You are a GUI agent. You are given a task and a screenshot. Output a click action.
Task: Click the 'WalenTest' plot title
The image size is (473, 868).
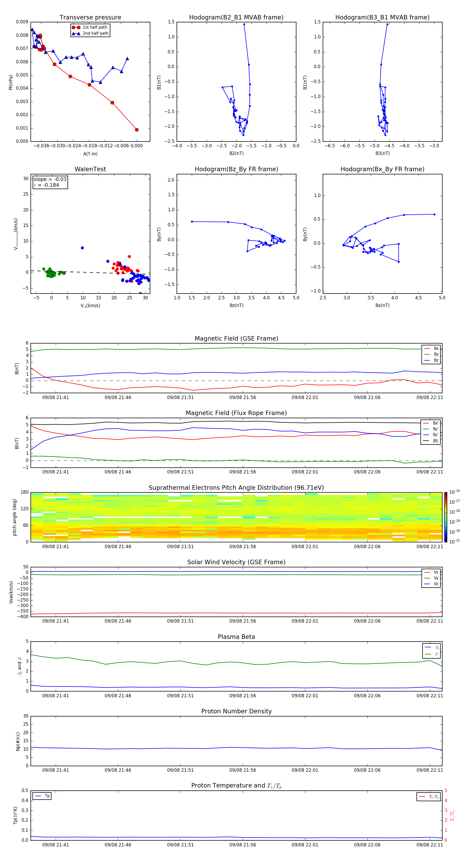click(90, 169)
